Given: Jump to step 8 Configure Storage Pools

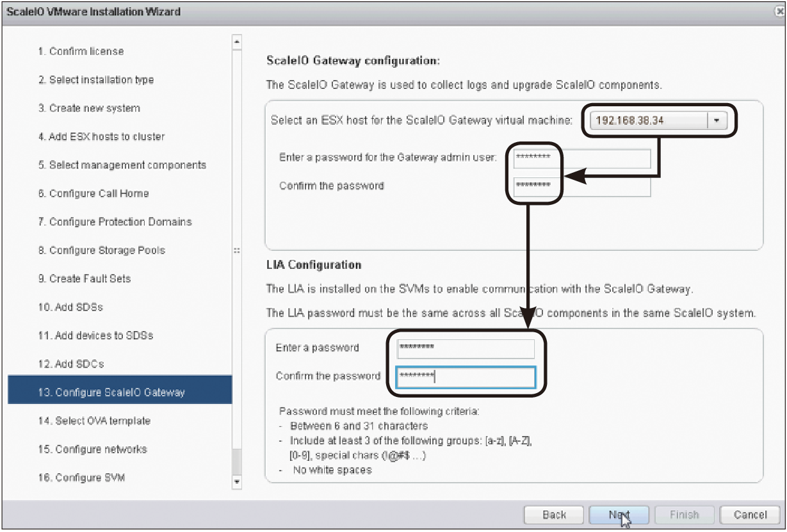Looking at the screenshot, I should click(102, 250).
